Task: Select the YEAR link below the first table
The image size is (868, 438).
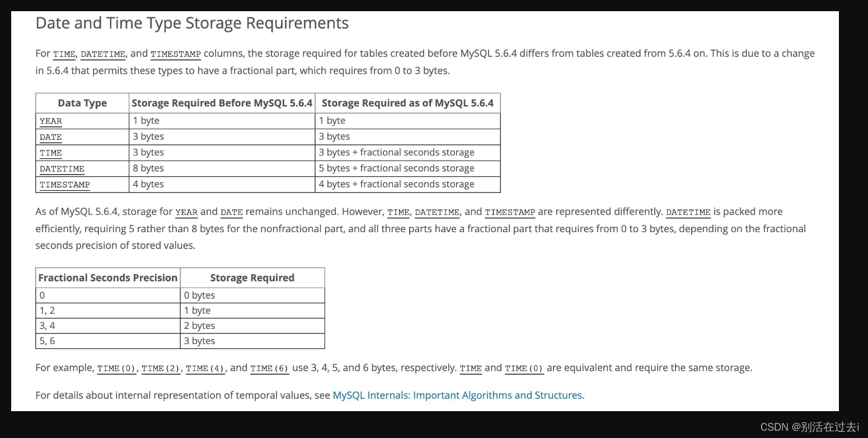Action: (186, 213)
